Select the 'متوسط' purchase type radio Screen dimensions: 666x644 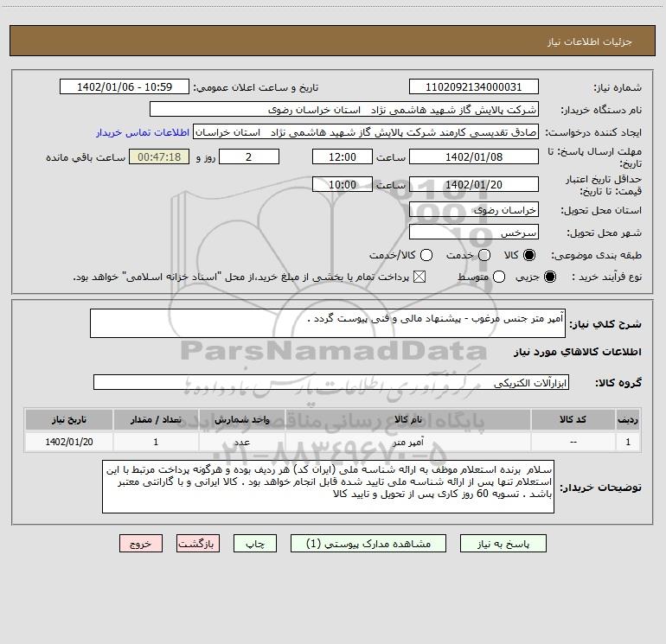[499, 277]
